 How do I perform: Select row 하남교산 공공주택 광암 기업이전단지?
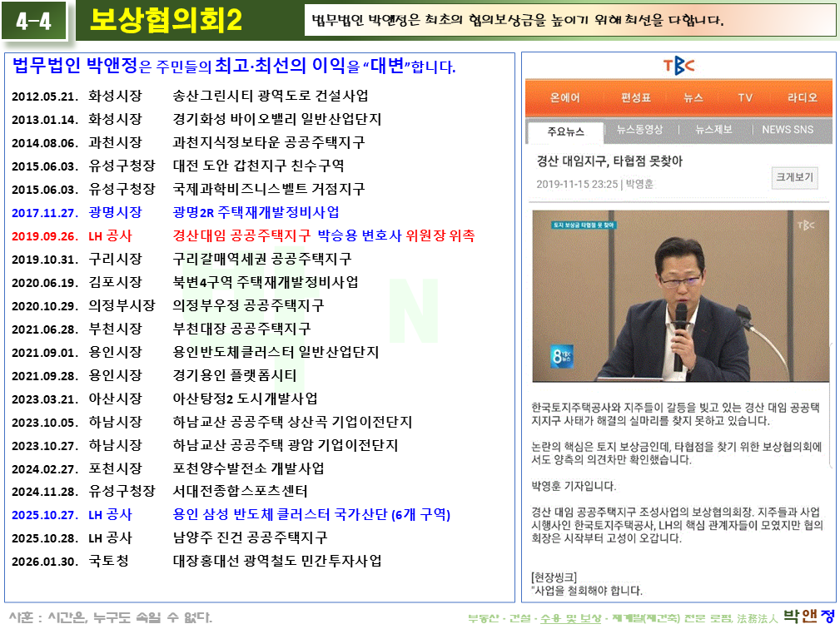(x=205, y=445)
